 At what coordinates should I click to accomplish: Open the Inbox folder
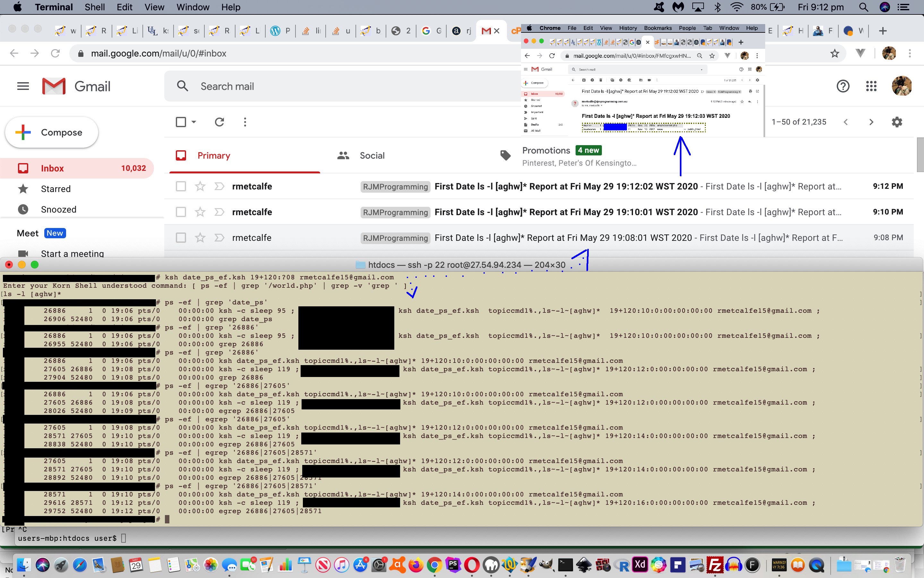click(76, 168)
